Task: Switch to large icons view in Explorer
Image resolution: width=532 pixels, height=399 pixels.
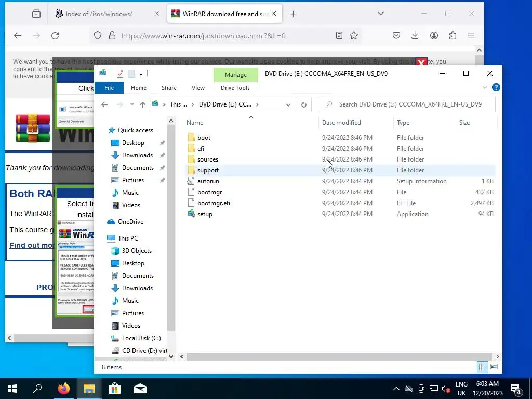Action: (494, 367)
